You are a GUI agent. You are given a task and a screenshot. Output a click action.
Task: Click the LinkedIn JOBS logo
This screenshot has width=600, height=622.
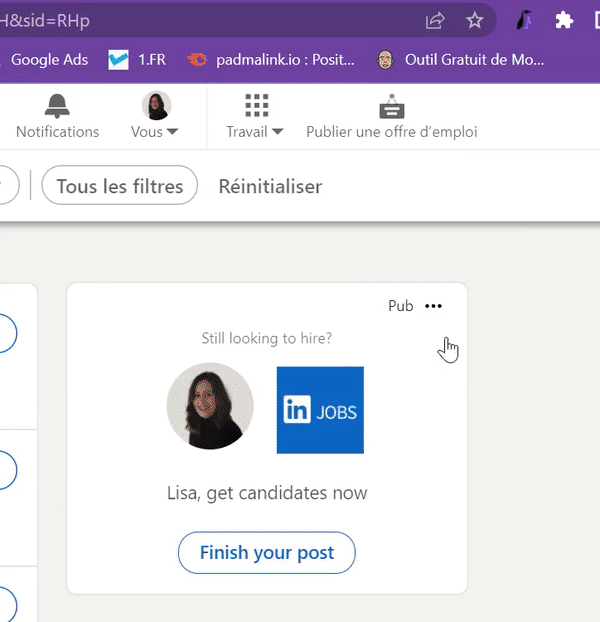320,410
